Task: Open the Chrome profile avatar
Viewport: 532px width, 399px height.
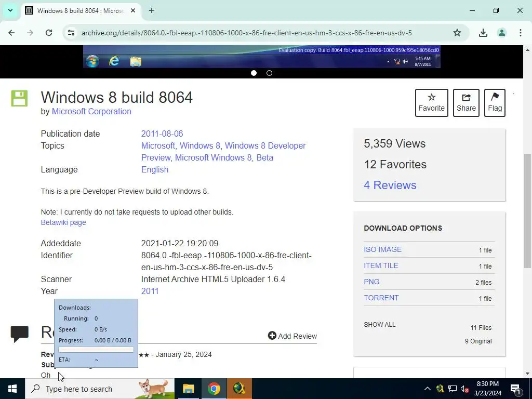Action: coord(502,33)
